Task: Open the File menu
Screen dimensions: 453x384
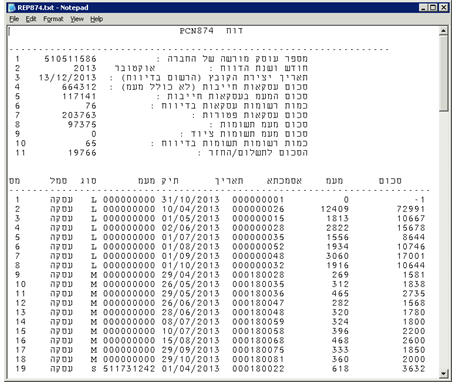Action: point(14,19)
